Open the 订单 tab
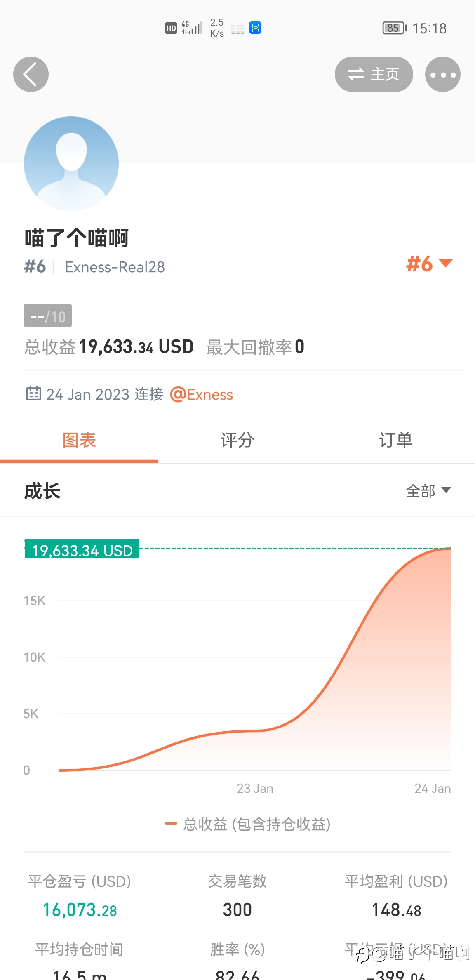Viewport: 475px width, 980px height. coord(395,440)
